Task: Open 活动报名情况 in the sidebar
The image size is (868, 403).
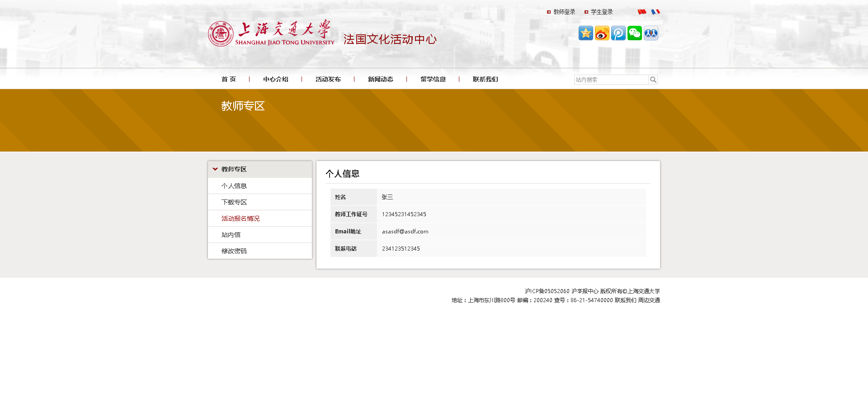Action: [240, 218]
